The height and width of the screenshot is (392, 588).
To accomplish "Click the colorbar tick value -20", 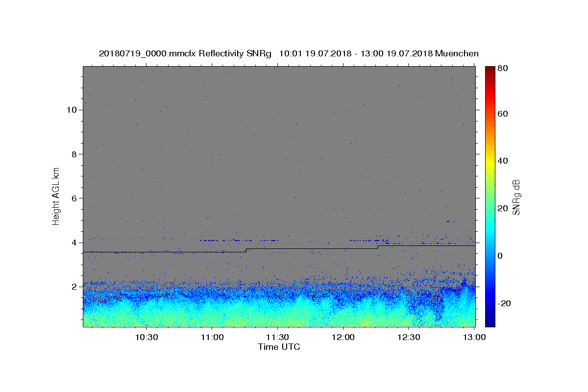I will click(505, 303).
